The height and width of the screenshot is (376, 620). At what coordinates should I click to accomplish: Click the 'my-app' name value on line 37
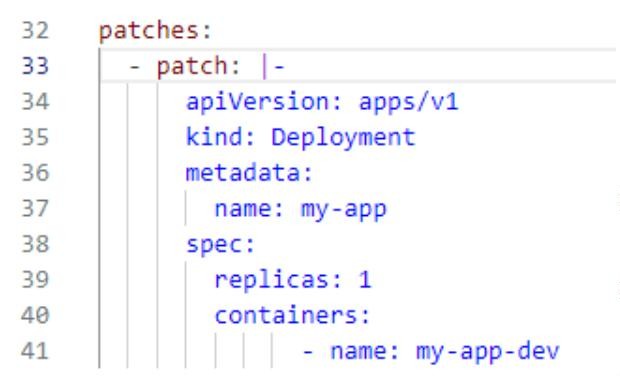pyautogui.click(x=344, y=209)
